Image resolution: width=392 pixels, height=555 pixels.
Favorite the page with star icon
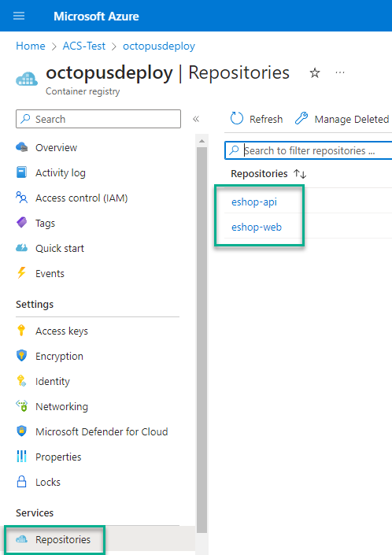[x=315, y=73]
